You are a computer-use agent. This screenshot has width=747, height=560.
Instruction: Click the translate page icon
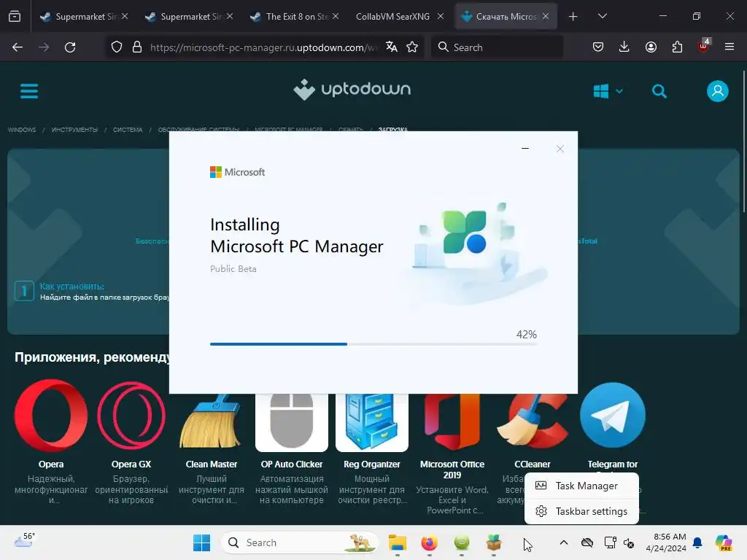[x=392, y=47]
